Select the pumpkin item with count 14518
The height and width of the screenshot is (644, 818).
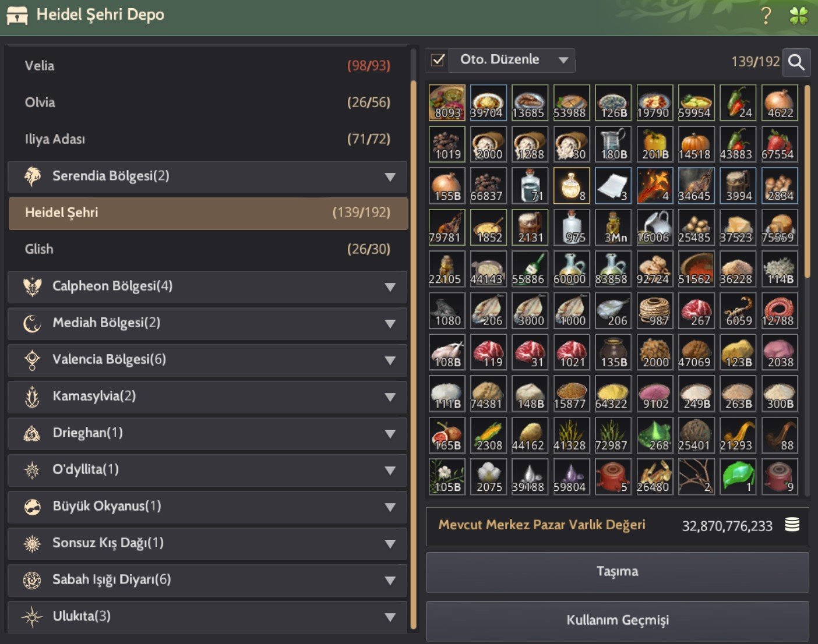coord(696,144)
